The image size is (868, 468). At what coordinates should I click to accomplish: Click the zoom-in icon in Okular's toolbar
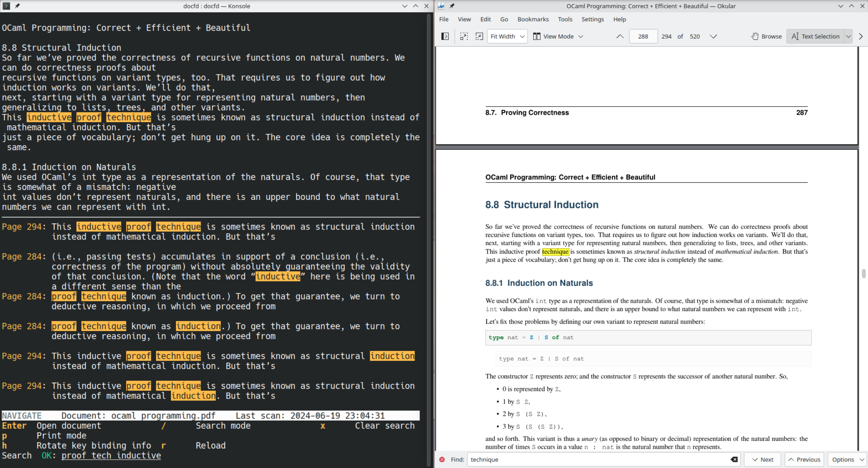tap(464, 37)
